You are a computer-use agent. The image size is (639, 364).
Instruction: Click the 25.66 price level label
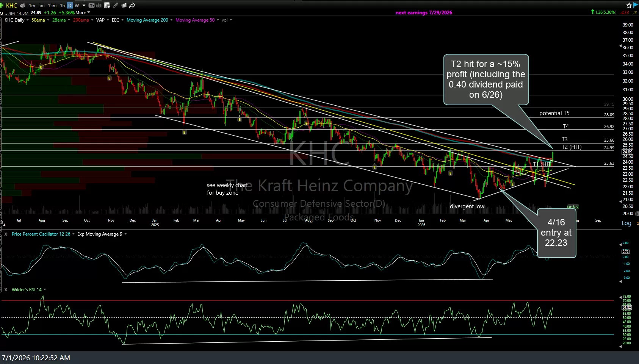[x=609, y=140]
